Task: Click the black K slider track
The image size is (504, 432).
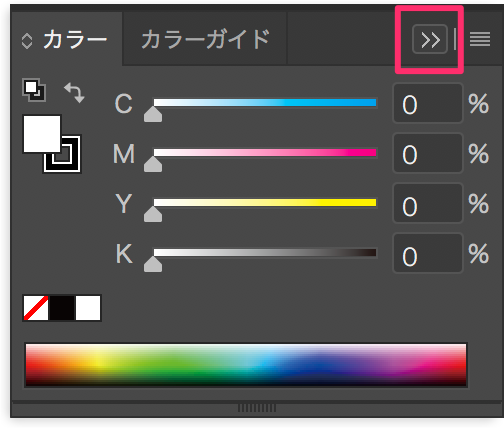Action: click(265, 252)
